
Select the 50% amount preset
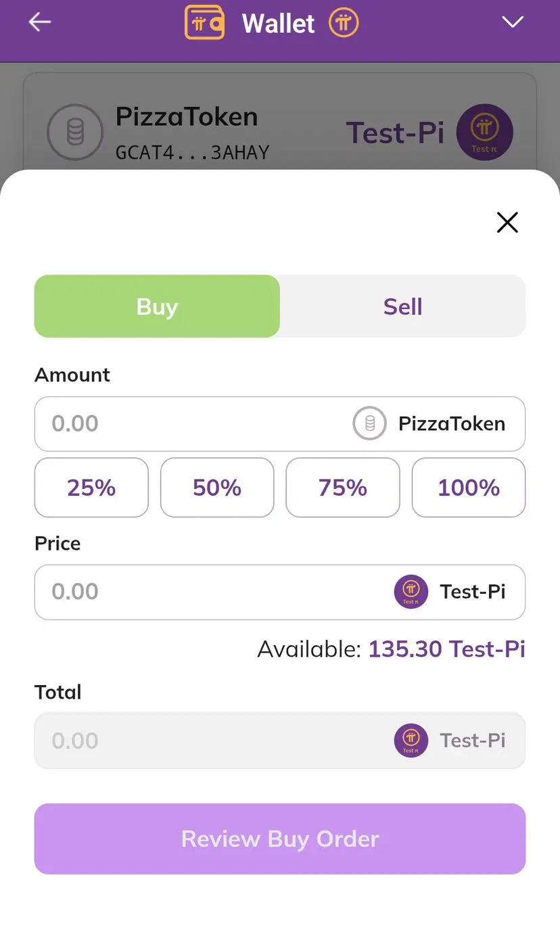(217, 488)
